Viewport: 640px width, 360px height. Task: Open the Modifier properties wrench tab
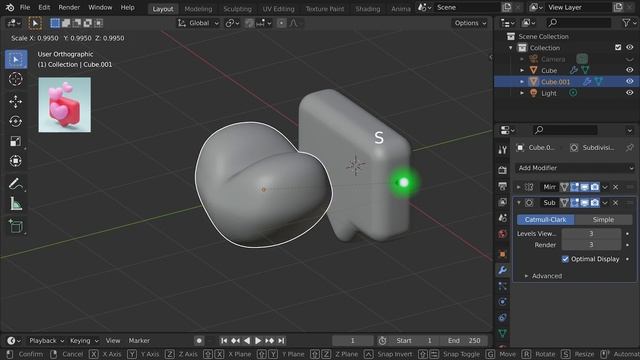click(x=502, y=270)
